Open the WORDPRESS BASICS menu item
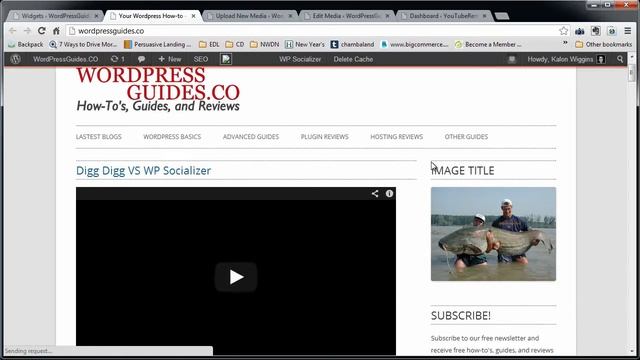Viewport: 640px width, 360px height. [x=172, y=137]
